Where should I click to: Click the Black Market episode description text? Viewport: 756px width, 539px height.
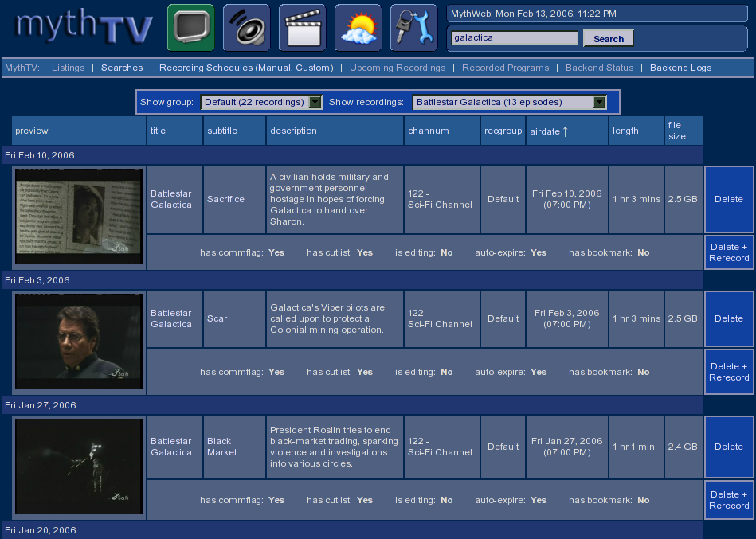(x=334, y=447)
